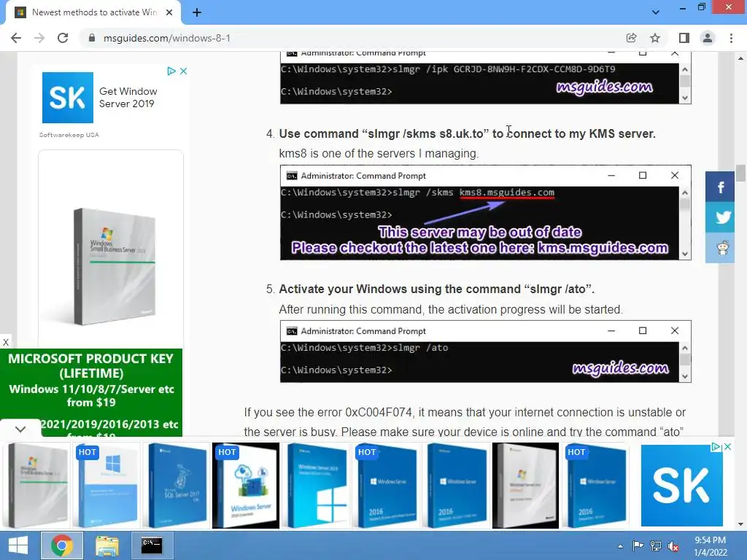
Task: Reload the msguides page
Action: click(63, 38)
